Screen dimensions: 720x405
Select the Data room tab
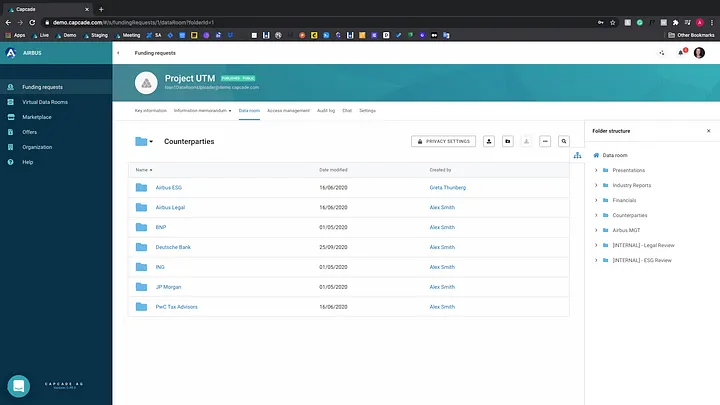click(x=249, y=111)
